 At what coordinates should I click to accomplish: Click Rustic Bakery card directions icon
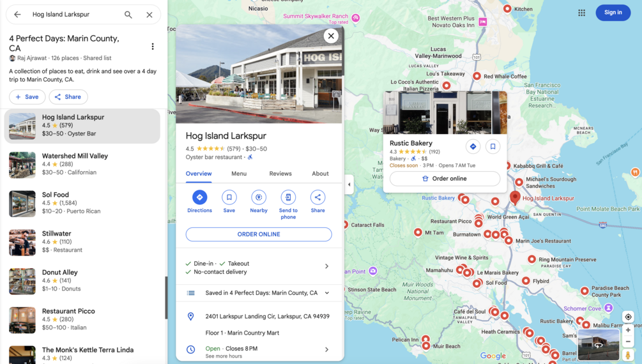coord(473,147)
